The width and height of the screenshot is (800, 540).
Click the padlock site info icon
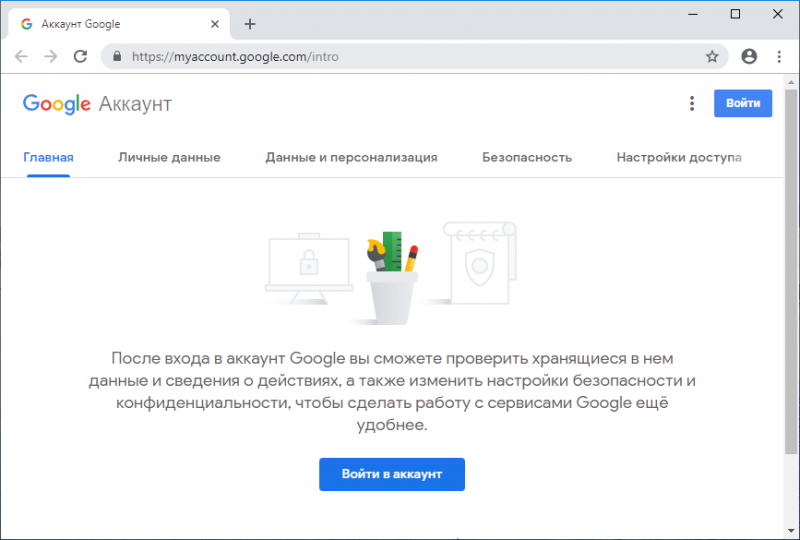(117, 56)
